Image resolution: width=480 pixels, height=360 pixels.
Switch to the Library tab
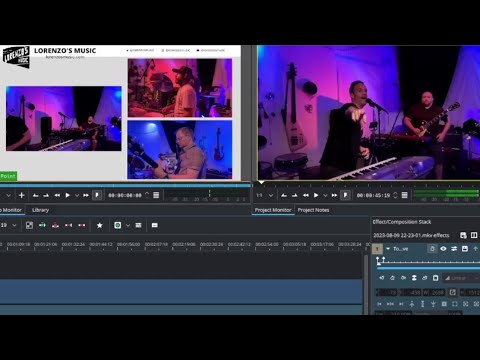(40, 210)
